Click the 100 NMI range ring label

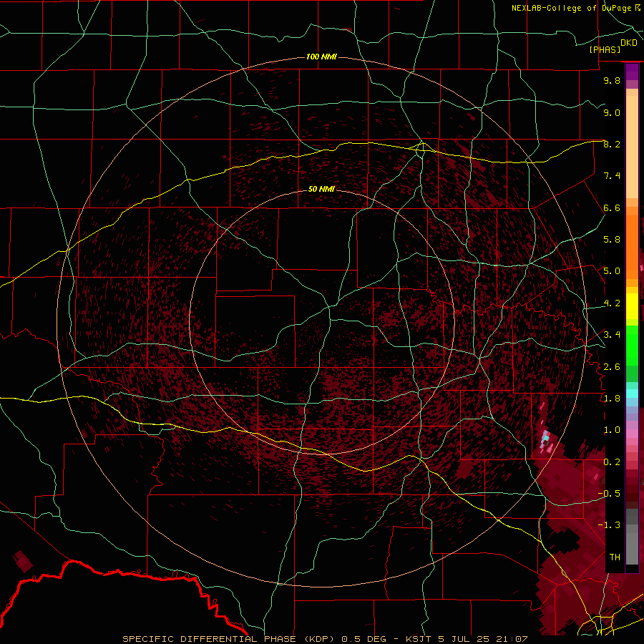(x=321, y=57)
